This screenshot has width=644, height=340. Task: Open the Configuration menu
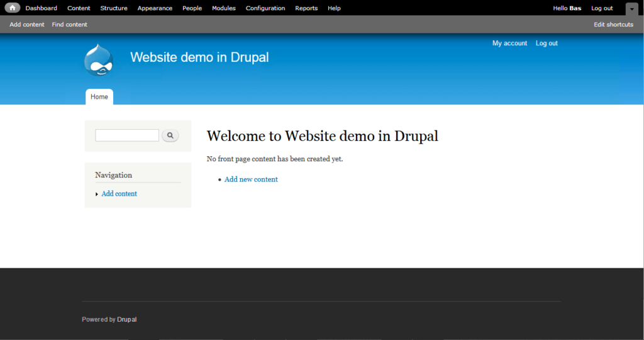coord(265,8)
